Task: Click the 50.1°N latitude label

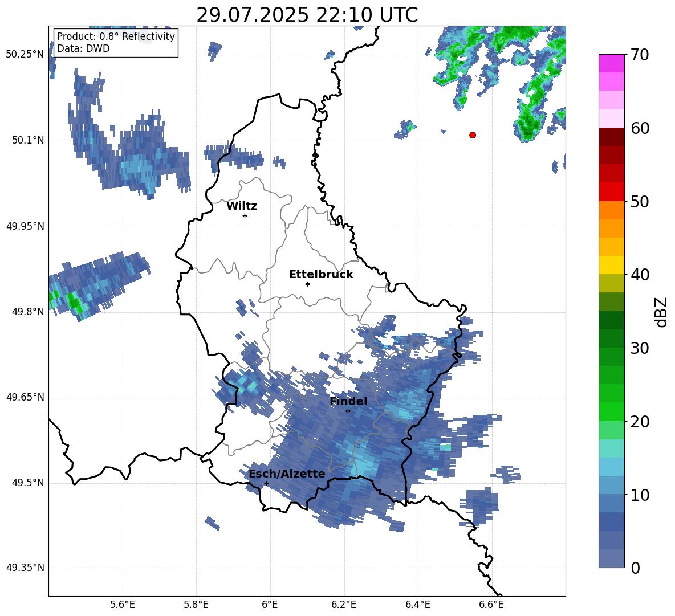Action: pos(28,141)
